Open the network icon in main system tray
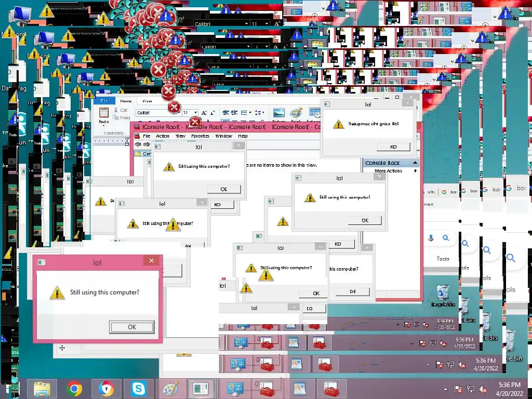 point(471,390)
